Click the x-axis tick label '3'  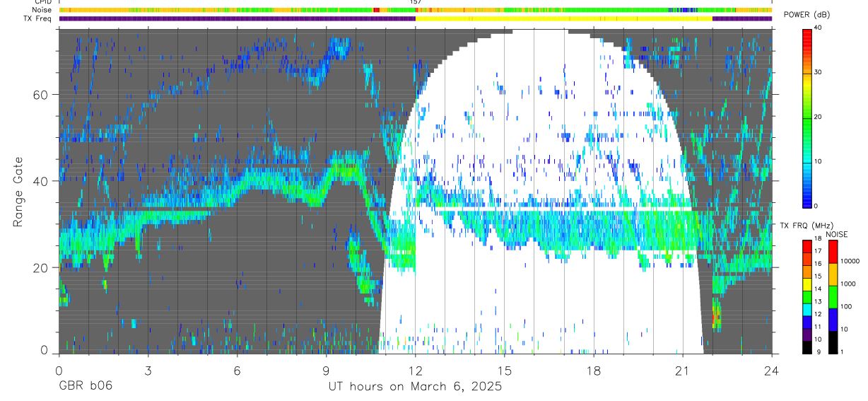(x=147, y=370)
